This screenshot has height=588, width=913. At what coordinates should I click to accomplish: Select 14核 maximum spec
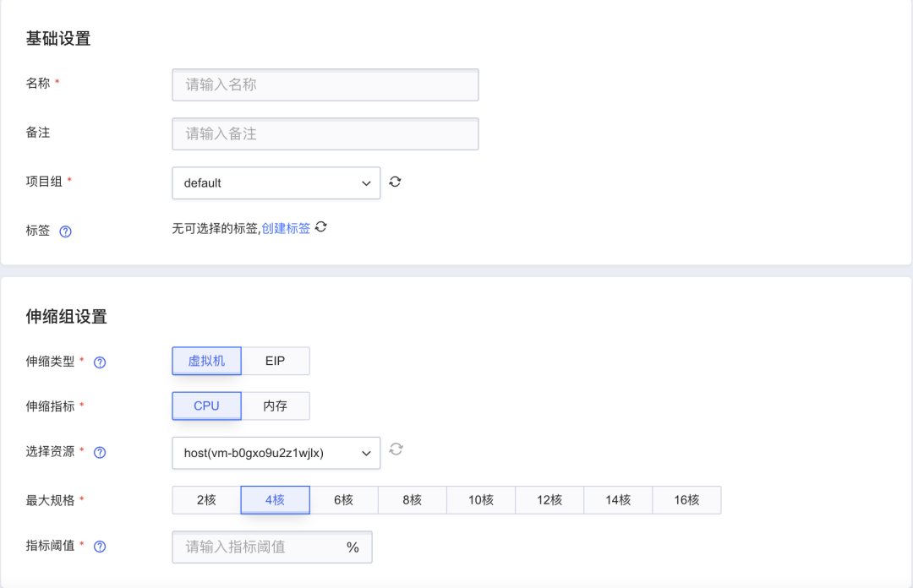(x=619, y=500)
